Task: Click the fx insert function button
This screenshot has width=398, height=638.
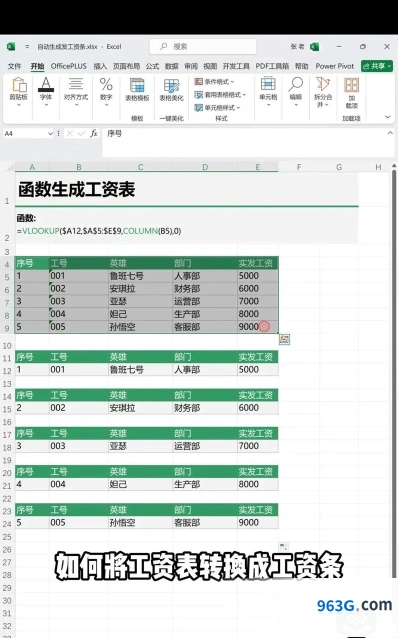Action: pos(94,133)
